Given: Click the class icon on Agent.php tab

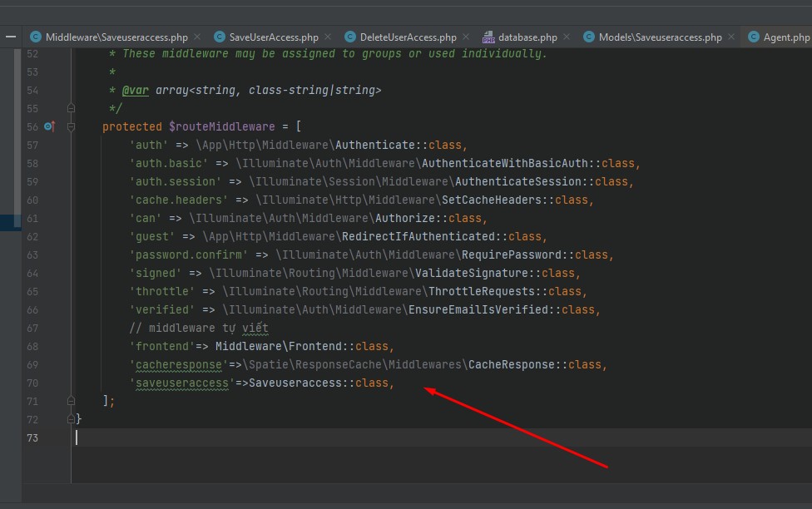Looking at the screenshot, I should [754, 37].
